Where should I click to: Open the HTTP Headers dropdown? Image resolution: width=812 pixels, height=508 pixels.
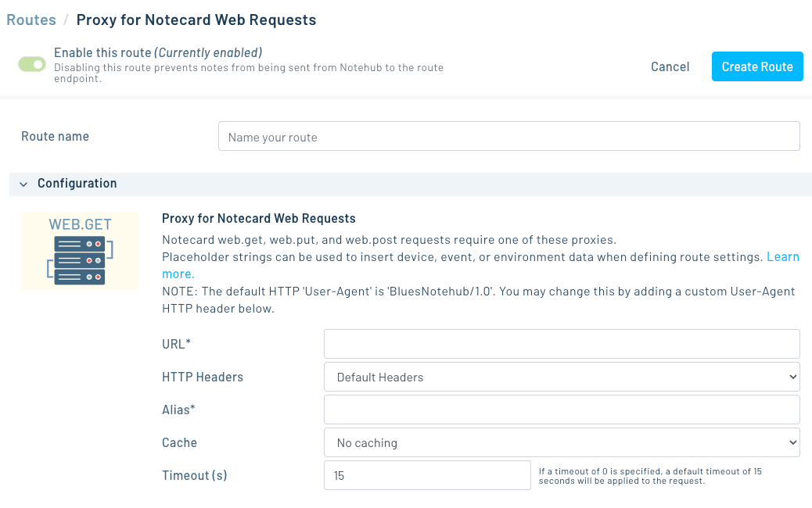[561, 377]
